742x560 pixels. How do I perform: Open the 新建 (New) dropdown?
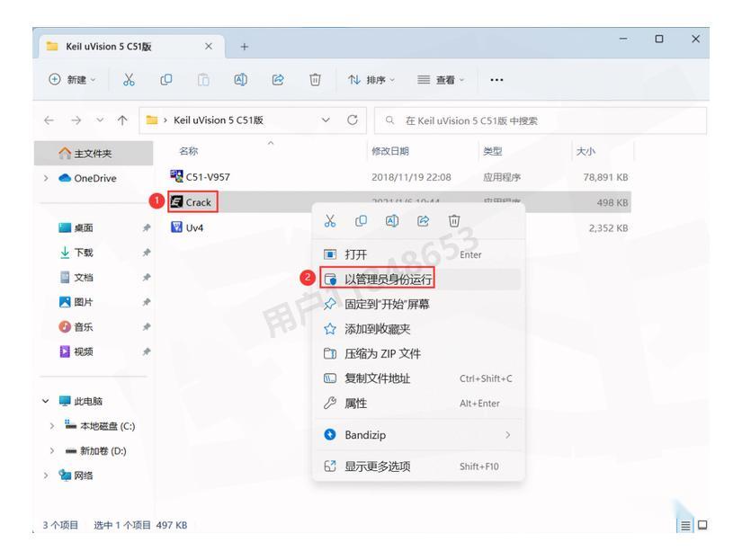(72, 79)
